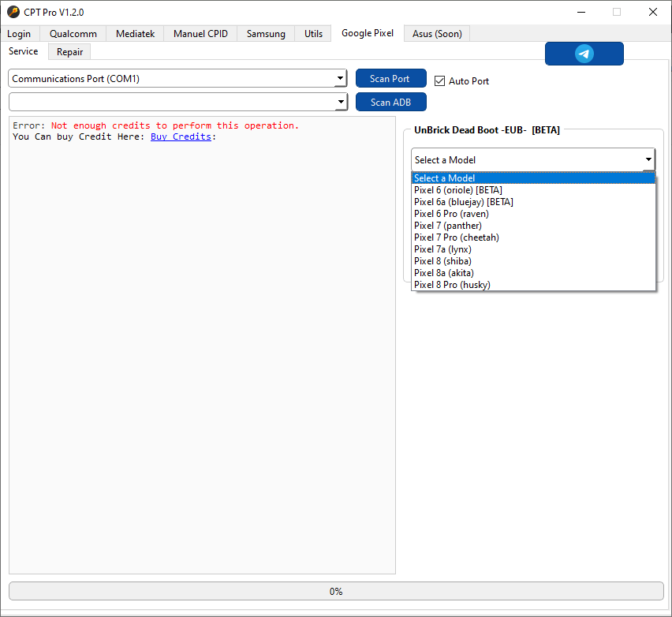This screenshot has width=672, height=617.
Task: Toggle the Auto Port checkbox
Action: point(440,80)
